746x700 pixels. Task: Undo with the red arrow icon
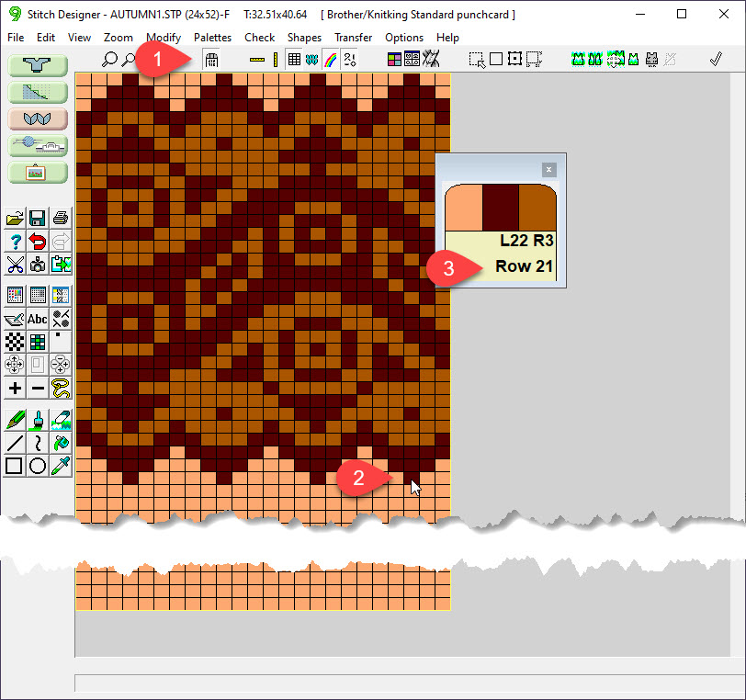click(x=38, y=242)
